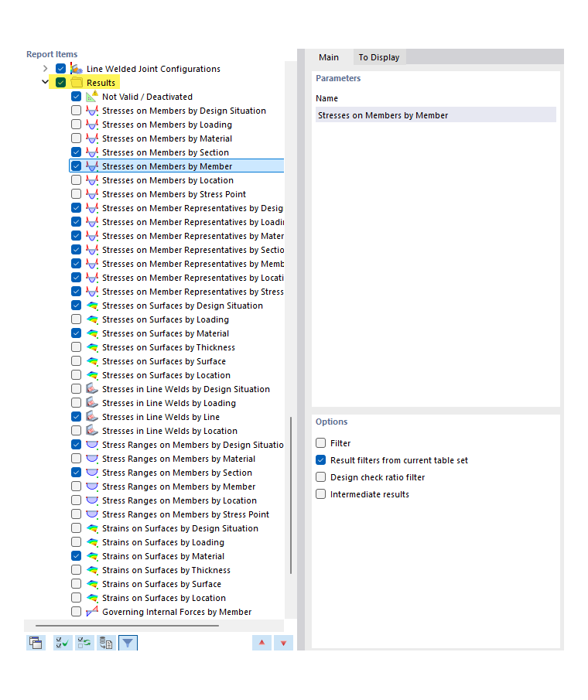Enable Design check ratio filter checkbox
The image size is (588, 700).
tap(320, 476)
